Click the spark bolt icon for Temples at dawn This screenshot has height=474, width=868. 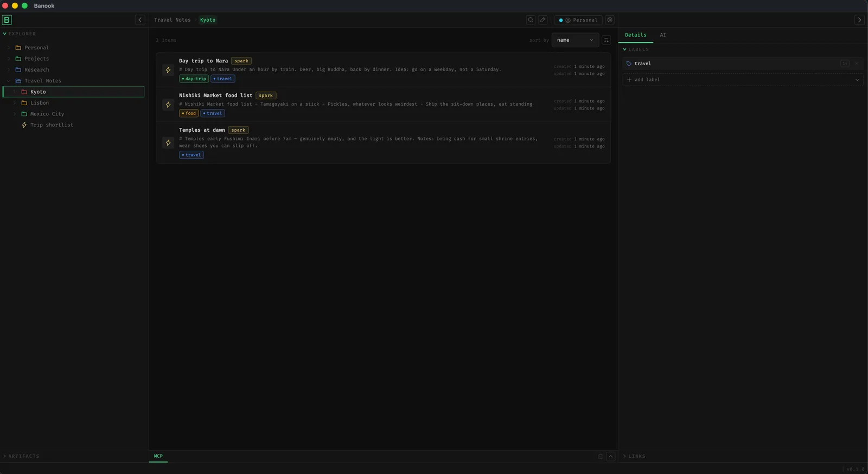168,143
